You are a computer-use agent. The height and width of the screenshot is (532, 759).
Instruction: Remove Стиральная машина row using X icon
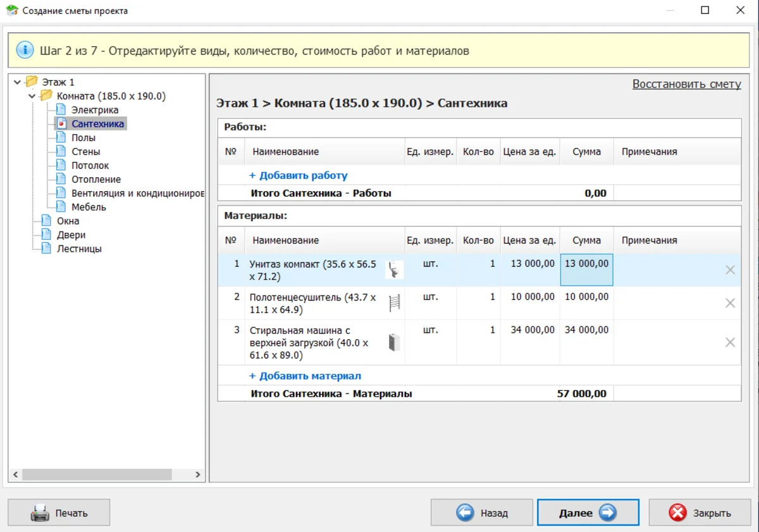[x=730, y=342]
